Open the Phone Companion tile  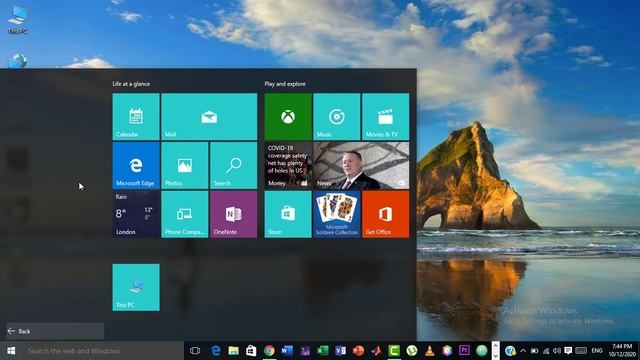tap(185, 214)
